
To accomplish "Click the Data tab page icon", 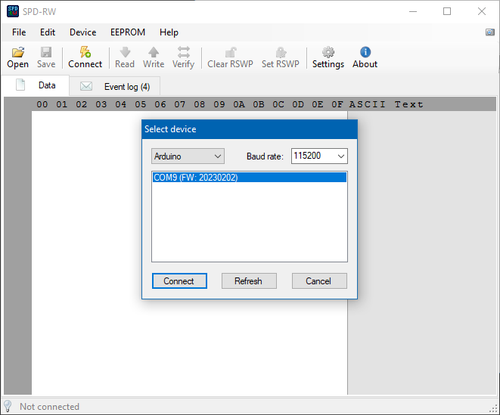I will (x=20, y=85).
